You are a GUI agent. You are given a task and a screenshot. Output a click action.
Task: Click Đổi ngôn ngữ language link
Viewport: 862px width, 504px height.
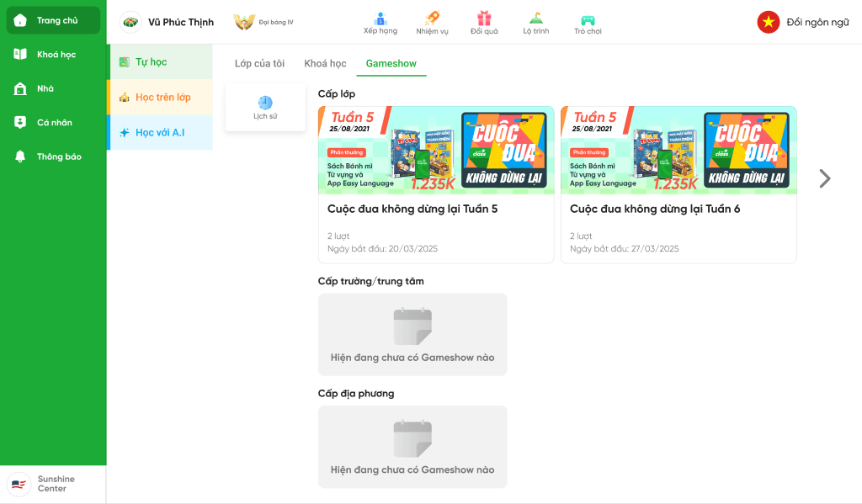(x=817, y=22)
